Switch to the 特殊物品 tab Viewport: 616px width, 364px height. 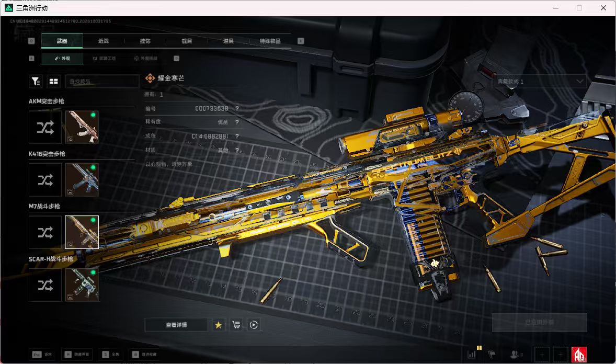click(x=270, y=41)
